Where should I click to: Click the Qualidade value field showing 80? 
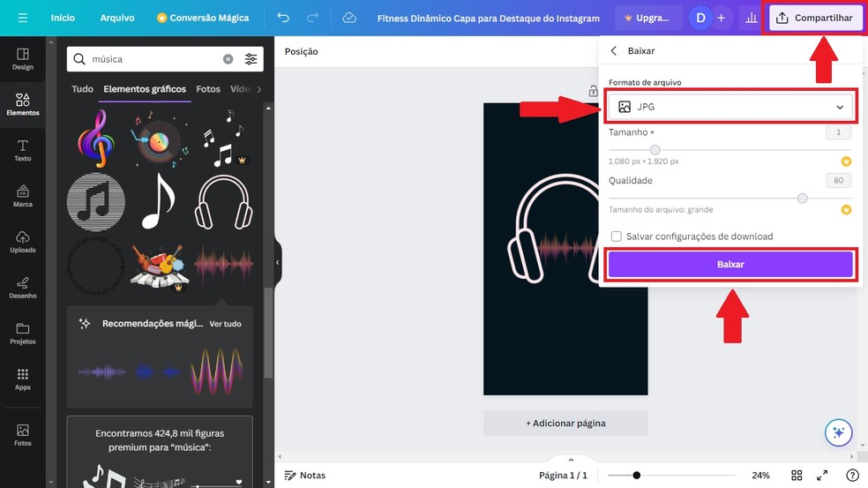click(x=838, y=180)
